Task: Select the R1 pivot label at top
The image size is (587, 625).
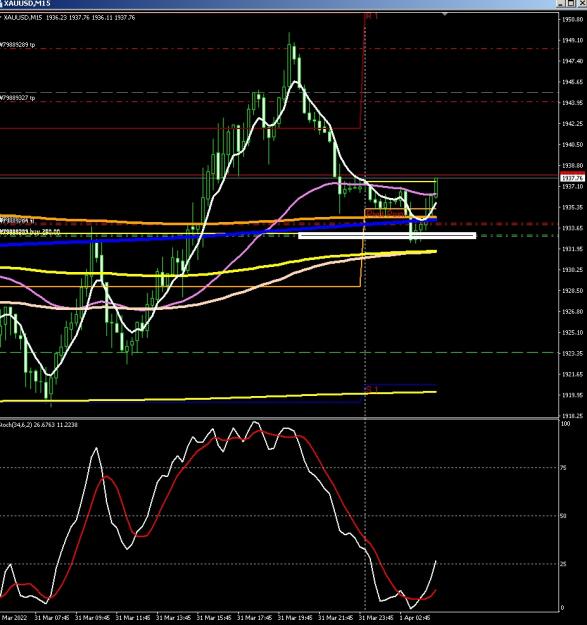Action: [x=371, y=16]
